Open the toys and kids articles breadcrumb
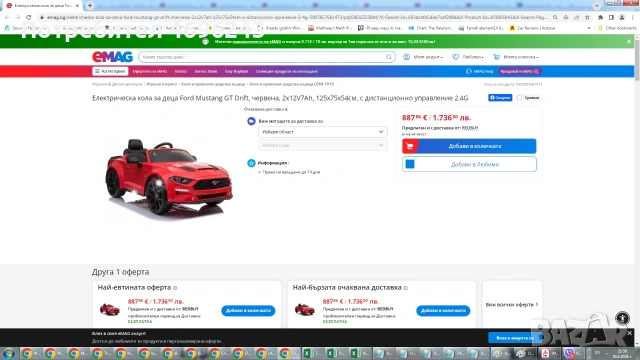 pyautogui.click(x=117, y=84)
